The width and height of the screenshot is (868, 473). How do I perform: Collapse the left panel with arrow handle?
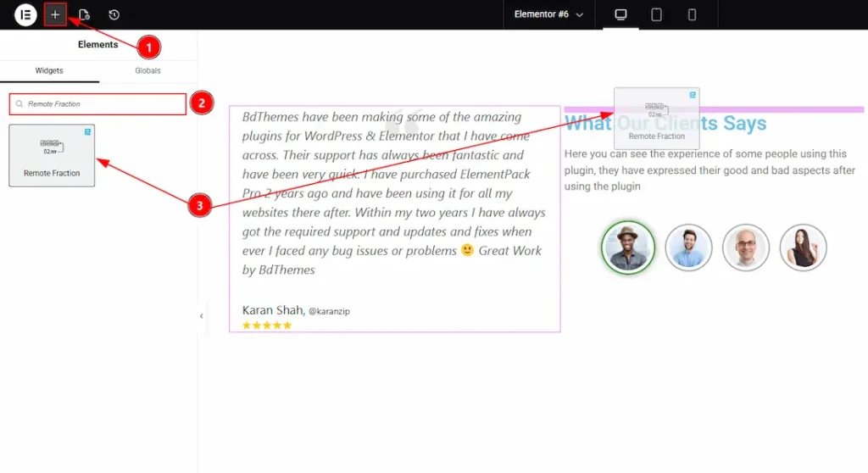[x=201, y=316]
